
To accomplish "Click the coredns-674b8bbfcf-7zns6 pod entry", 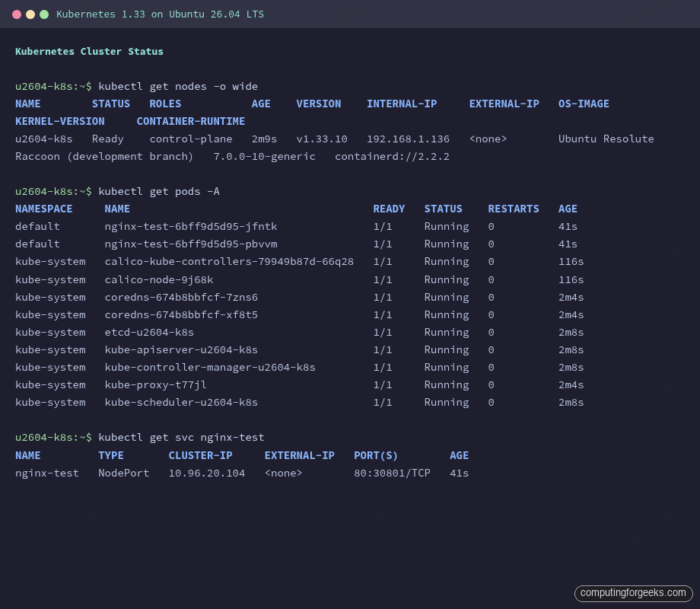I will pos(181,297).
